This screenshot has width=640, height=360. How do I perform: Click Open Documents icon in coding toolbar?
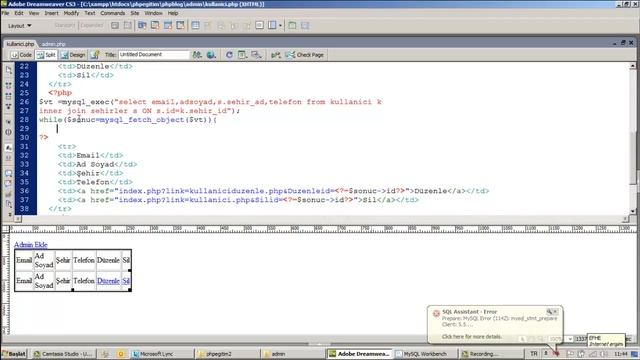(x=9, y=70)
